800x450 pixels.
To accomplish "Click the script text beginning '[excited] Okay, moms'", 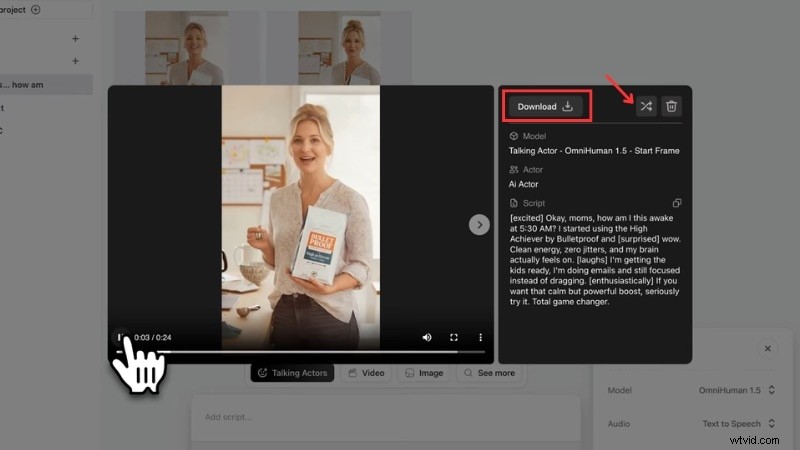I will [595, 260].
